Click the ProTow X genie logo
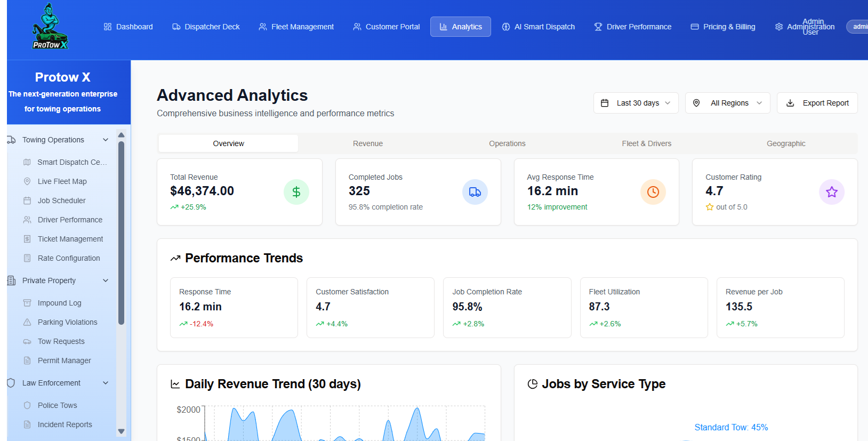 50,26
